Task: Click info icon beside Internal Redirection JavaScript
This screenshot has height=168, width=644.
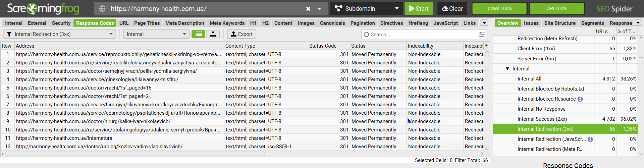Action: point(590,139)
